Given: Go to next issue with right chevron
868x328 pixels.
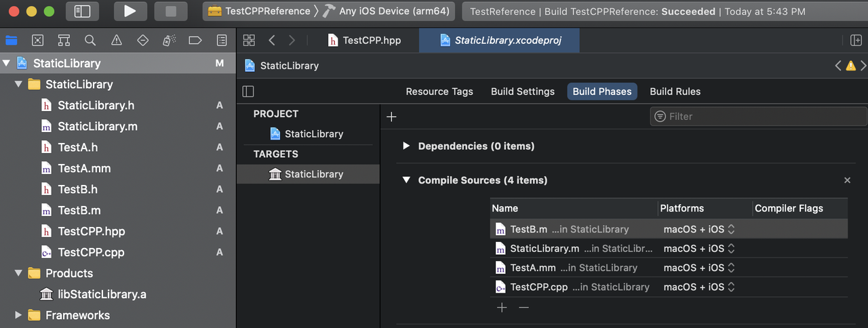Looking at the screenshot, I should point(863,66).
